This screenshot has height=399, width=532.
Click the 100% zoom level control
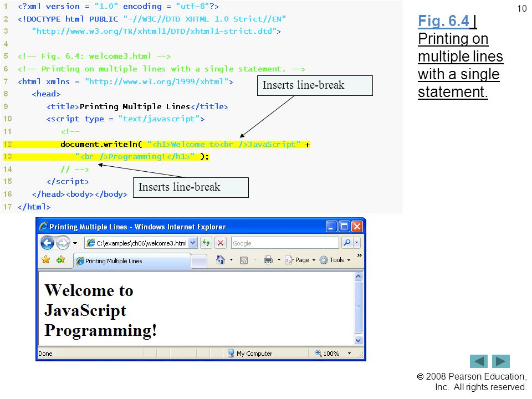328,353
